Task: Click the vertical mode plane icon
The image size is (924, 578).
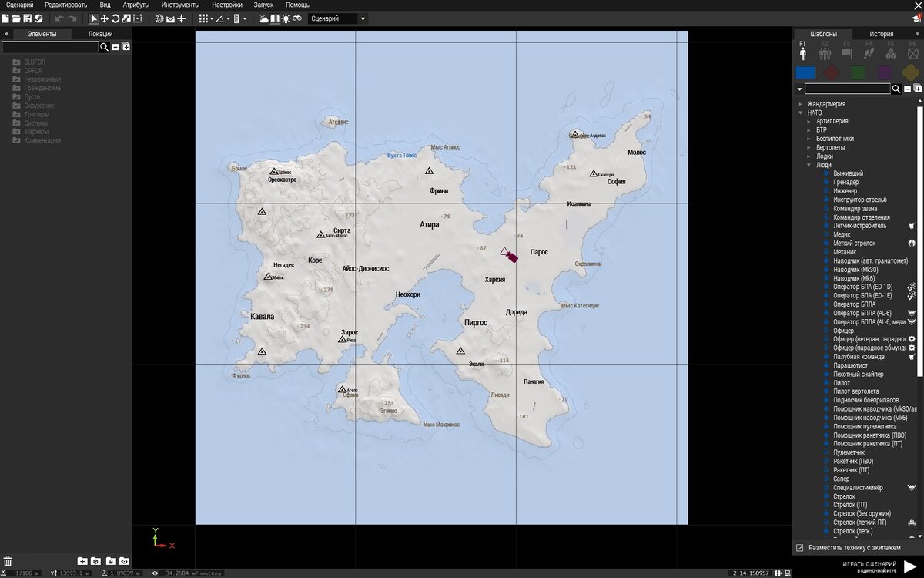Action: [182, 18]
